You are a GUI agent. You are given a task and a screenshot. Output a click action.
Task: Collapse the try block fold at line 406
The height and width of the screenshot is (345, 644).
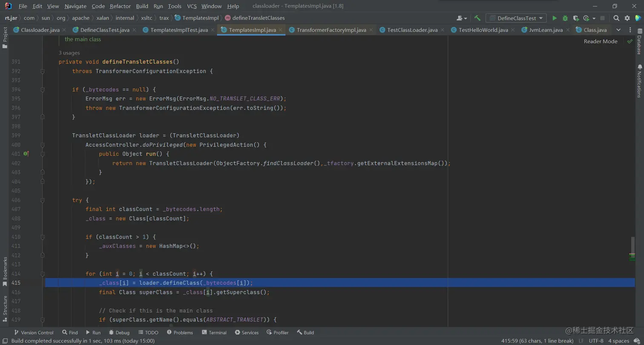point(42,200)
